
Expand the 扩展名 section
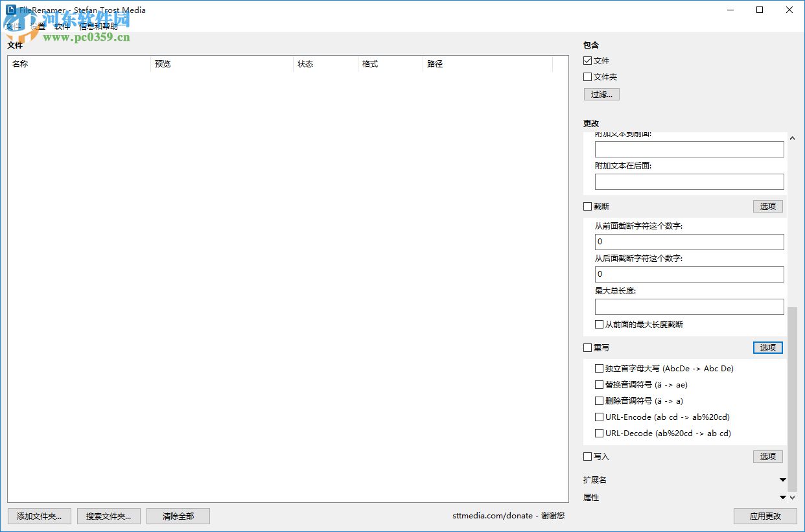click(782, 480)
